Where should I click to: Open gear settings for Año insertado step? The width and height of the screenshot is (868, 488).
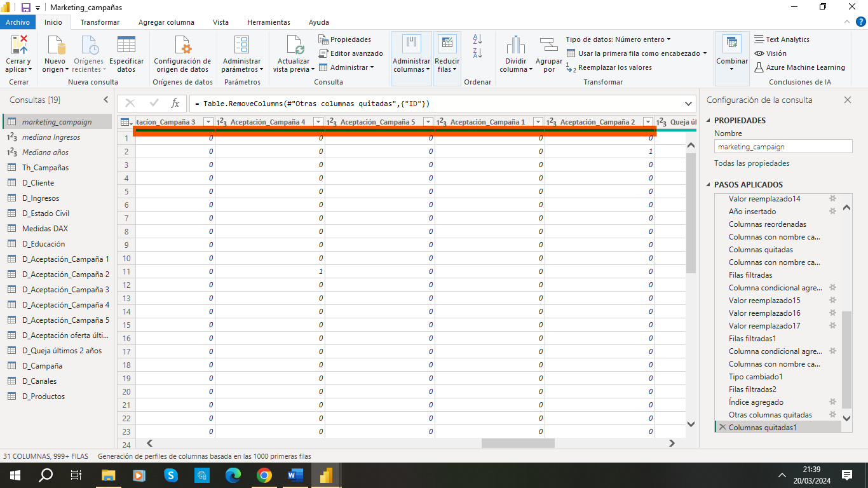832,211
